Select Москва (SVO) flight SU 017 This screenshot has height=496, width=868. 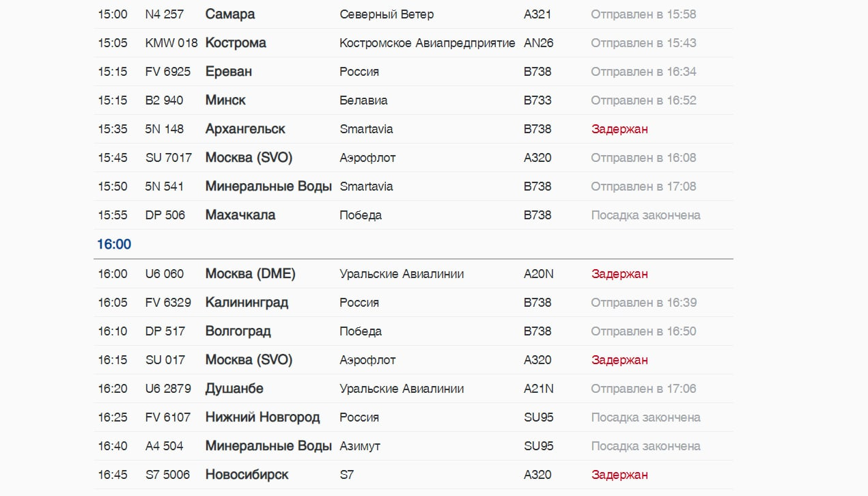(413, 360)
